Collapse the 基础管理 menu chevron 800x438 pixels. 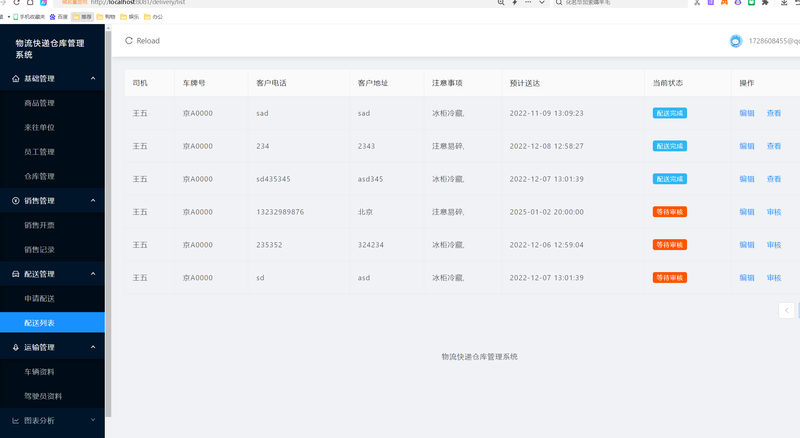93,79
